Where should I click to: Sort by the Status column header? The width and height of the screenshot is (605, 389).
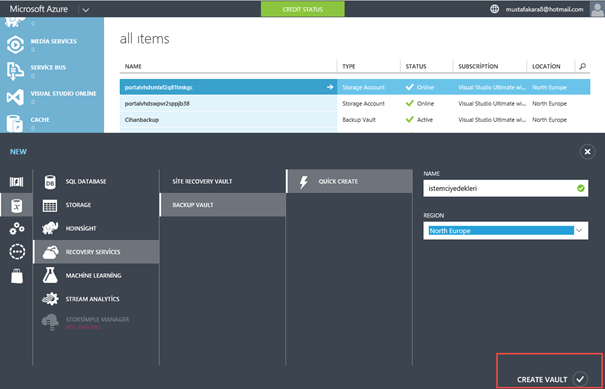pos(416,66)
